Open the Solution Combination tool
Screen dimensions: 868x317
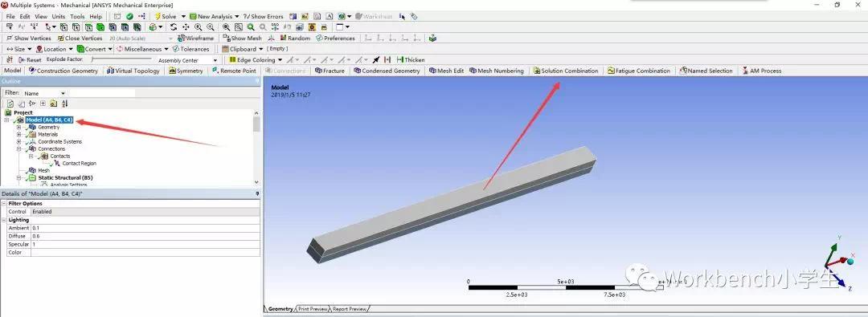tap(565, 71)
